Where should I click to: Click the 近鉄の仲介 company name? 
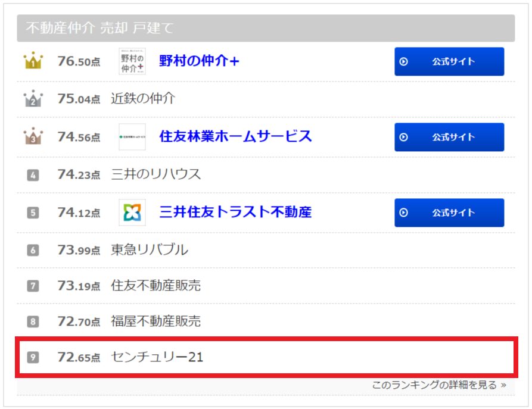[143, 98]
